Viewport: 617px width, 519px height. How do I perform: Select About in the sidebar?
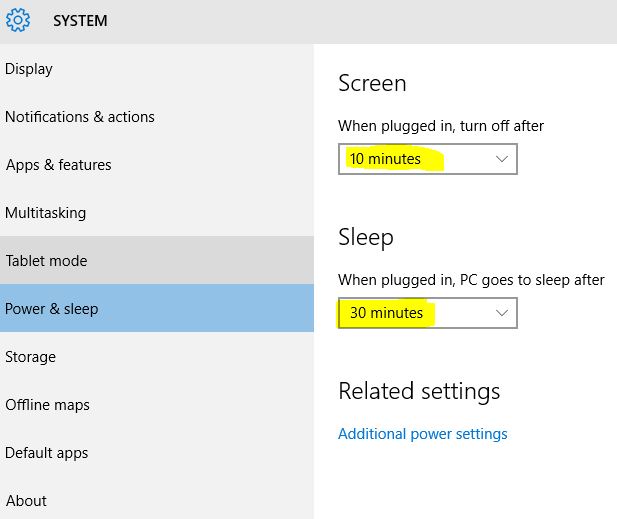pos(26,500)
